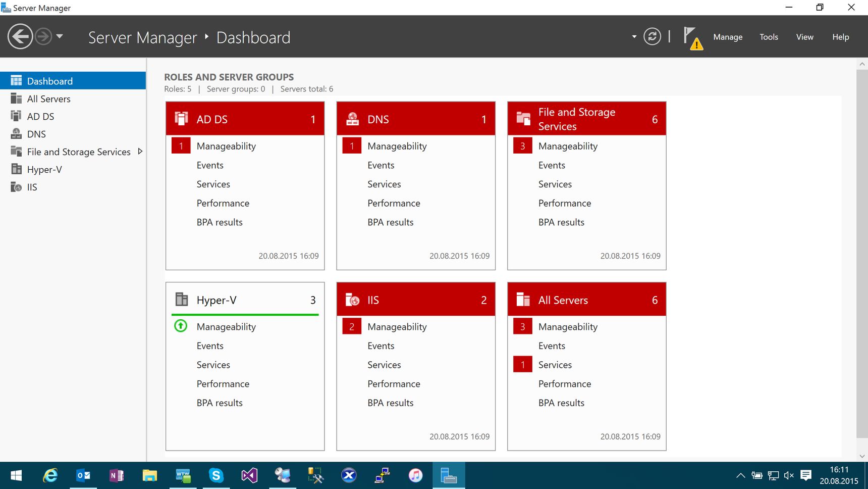This screenshot has height=489, width=868.
Task: Click the Hyper-V tile icon
Action: pos(181,299)
